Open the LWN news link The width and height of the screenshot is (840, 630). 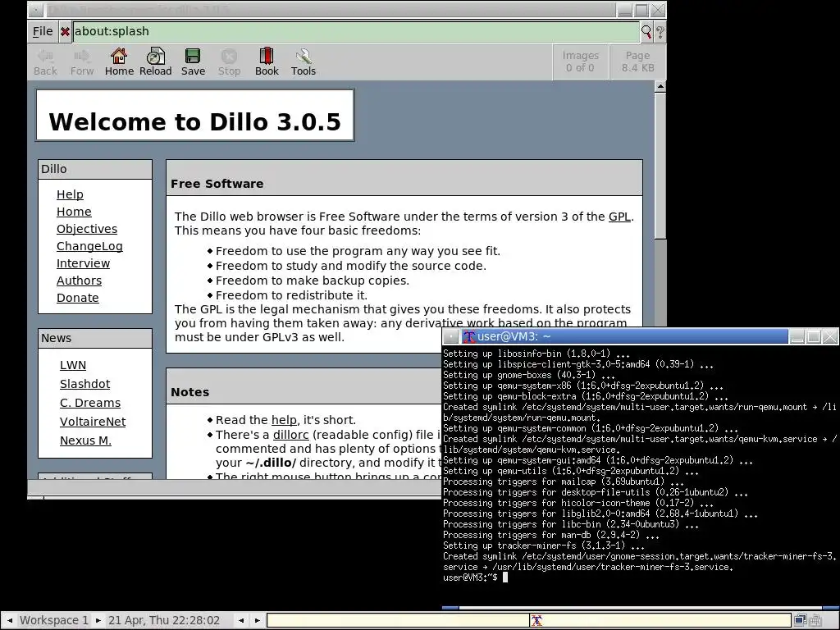(73, 365)
